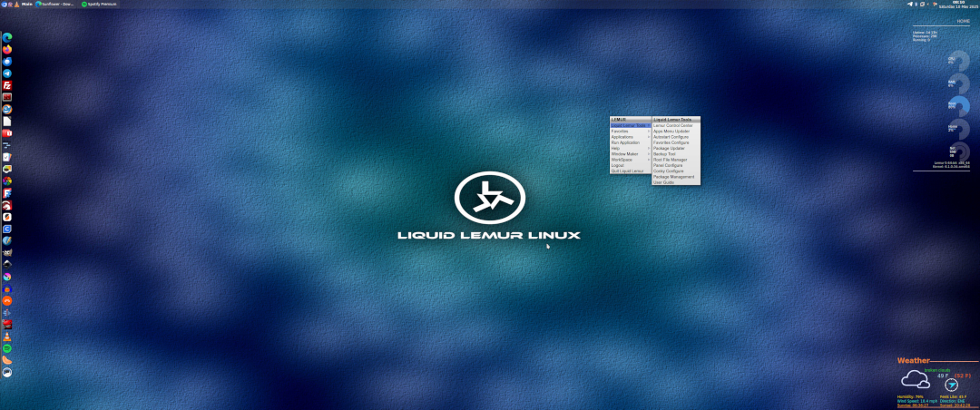Expand the WorkSpace submenu
980x410 pixels.
click(631, 160)
